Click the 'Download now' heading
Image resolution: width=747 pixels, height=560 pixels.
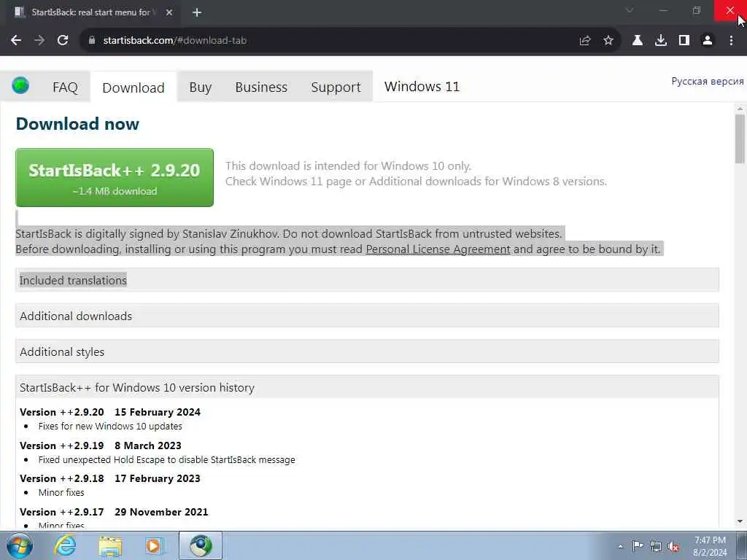click(77, 124)
